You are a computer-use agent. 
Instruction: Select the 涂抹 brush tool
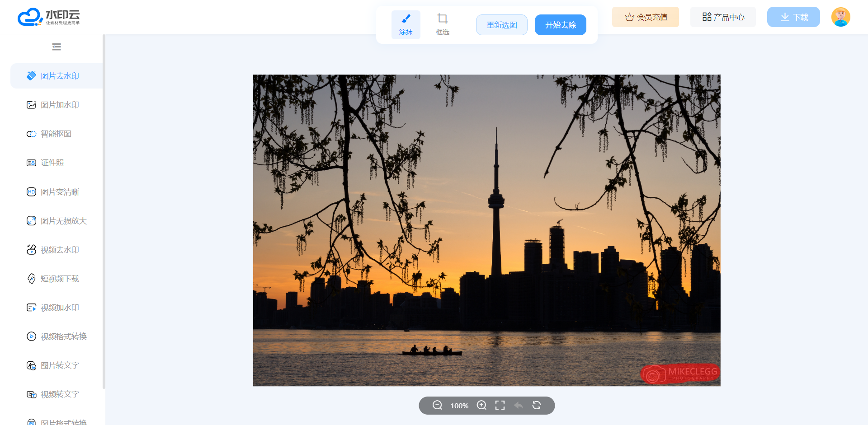click(406, 24)
